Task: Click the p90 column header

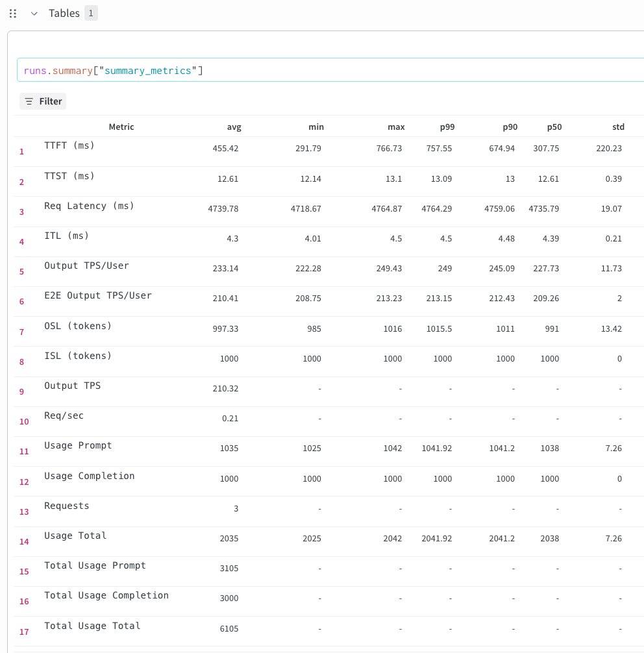Action: tap(510, 127)
